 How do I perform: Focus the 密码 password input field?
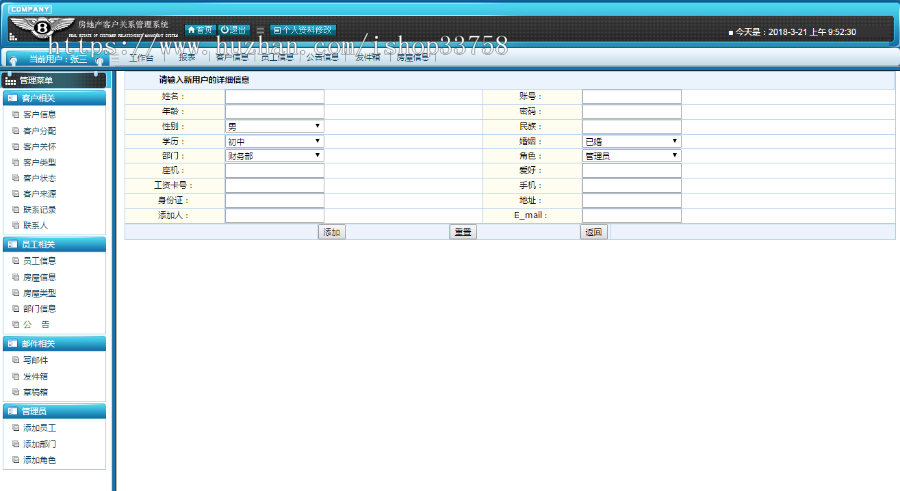pyautogui.click(x=632, y=111)
